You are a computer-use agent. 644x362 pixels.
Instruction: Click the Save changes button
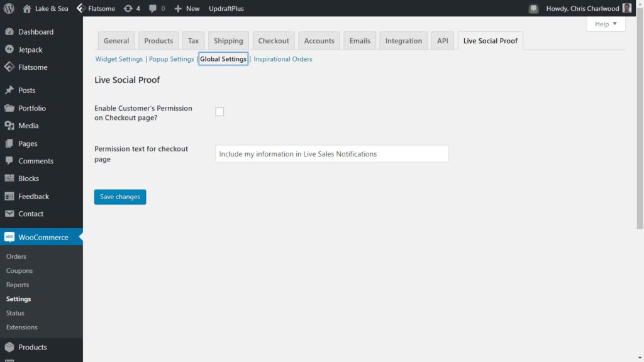tap(120, 197)
